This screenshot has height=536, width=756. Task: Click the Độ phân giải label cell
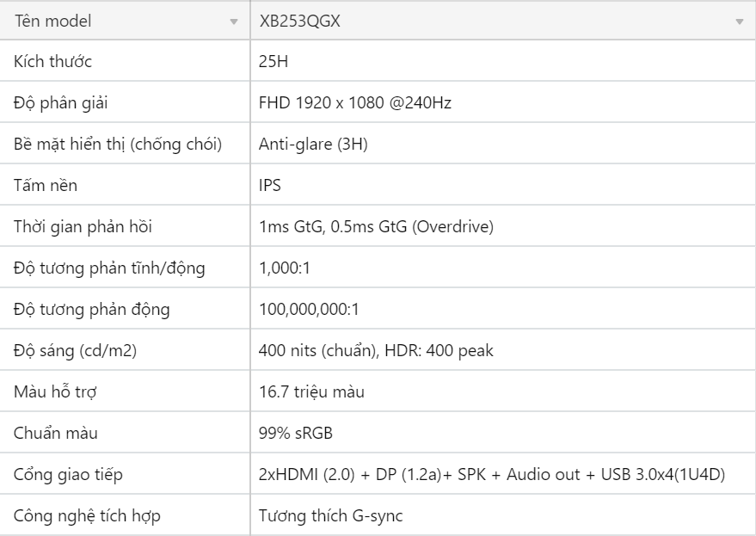pyautogui.click(x=125, y=102)
